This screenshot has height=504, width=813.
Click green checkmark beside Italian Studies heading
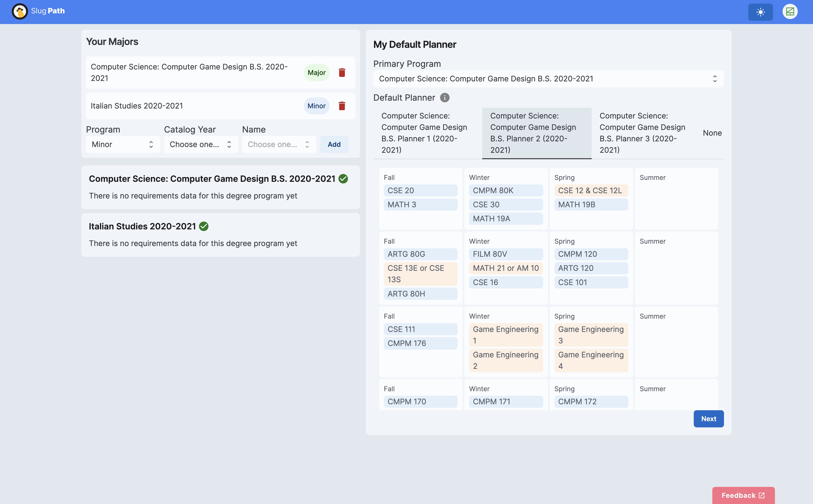(x=204, y=227)
